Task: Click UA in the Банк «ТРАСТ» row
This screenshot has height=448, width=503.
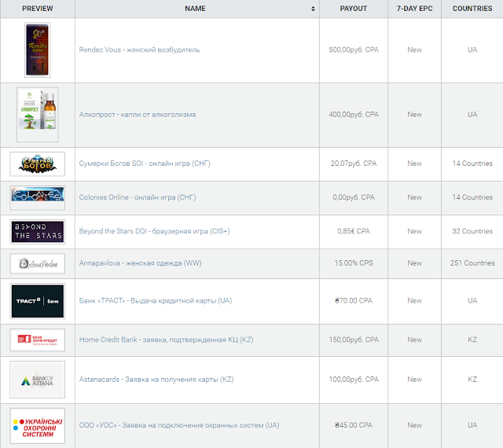Action: coord(472,301)
